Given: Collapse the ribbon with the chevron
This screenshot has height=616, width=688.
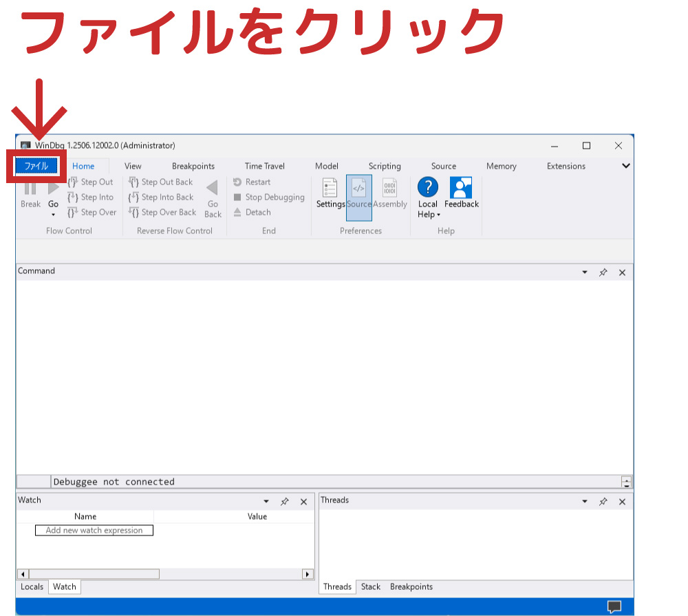Looking at the screenshot, I should pos(625,166).
